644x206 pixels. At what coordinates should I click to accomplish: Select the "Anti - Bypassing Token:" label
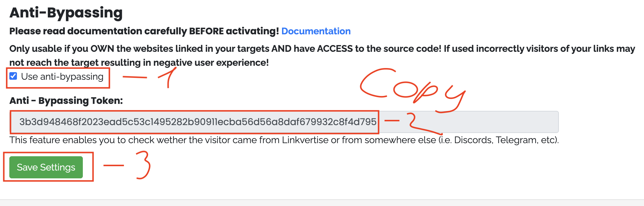pos(66,101)
